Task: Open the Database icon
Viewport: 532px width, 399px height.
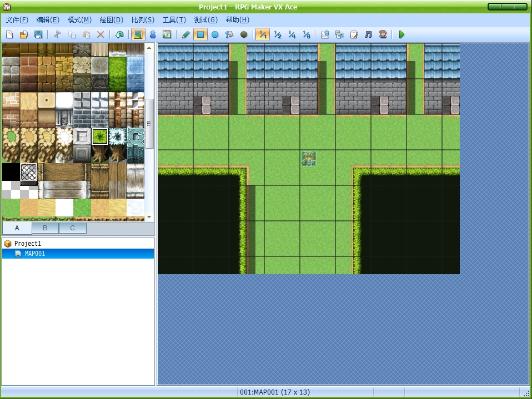Action: (x=325, y=34)
